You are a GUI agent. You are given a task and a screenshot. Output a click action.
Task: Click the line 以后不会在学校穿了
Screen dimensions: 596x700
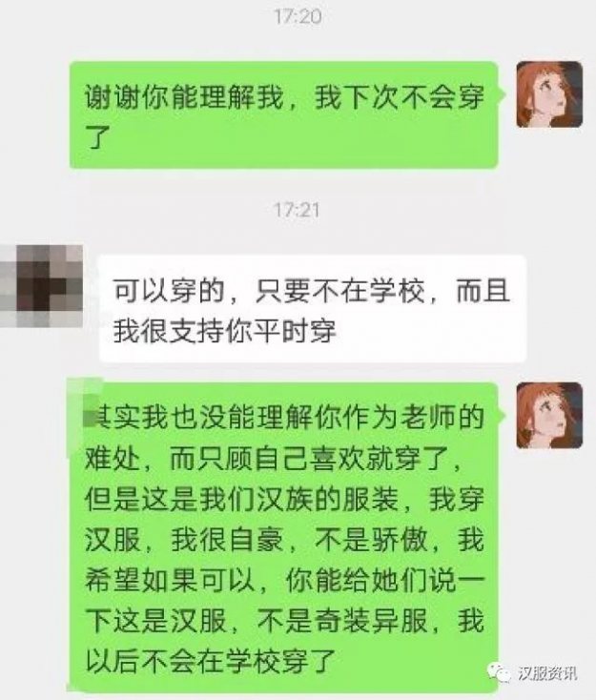(x=210, y=661)
